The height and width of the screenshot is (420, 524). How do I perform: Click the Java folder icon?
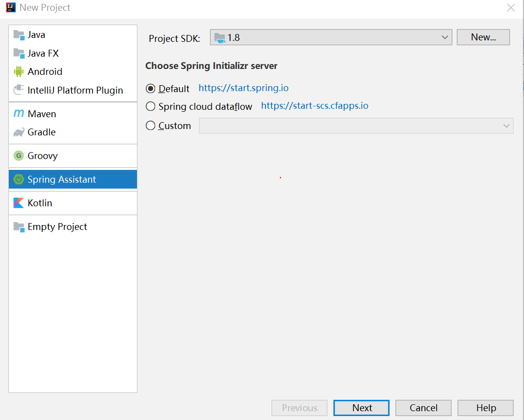pos(19,35)
